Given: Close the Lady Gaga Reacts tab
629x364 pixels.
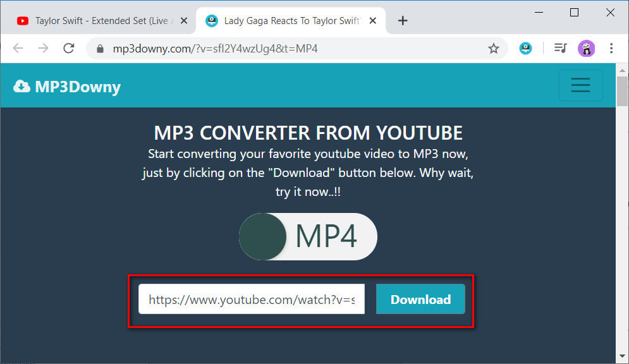Looking at the screenshot, I should coord(373,20).
